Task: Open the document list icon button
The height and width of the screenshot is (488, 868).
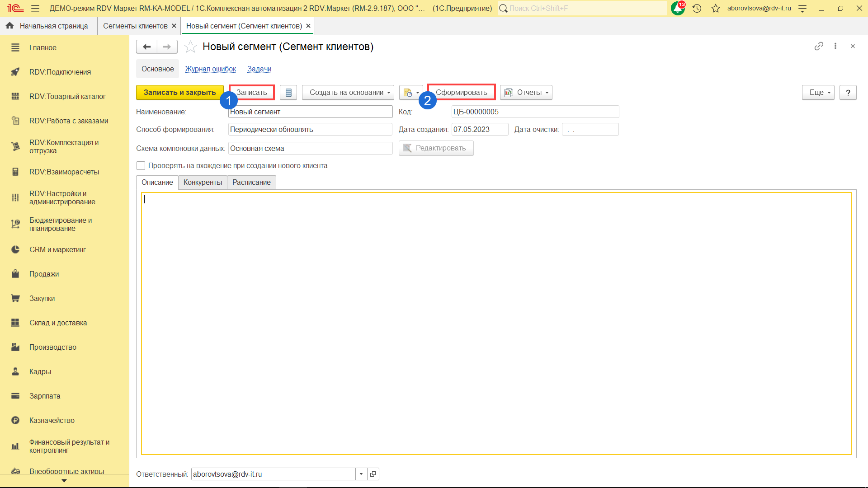Action: [x=288, y=93]
